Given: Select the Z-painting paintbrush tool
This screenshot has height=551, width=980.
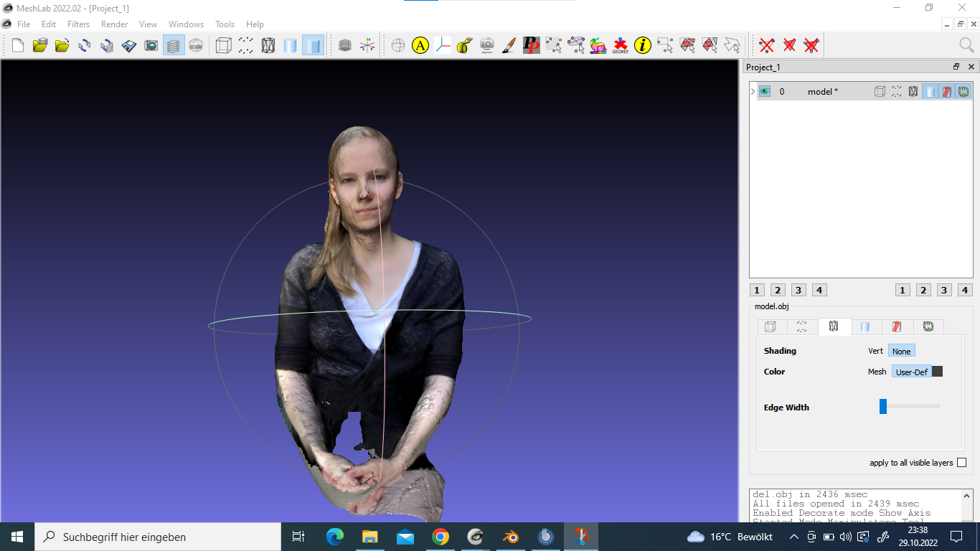Looking at the screenshot, I should [x=509, y=46].
